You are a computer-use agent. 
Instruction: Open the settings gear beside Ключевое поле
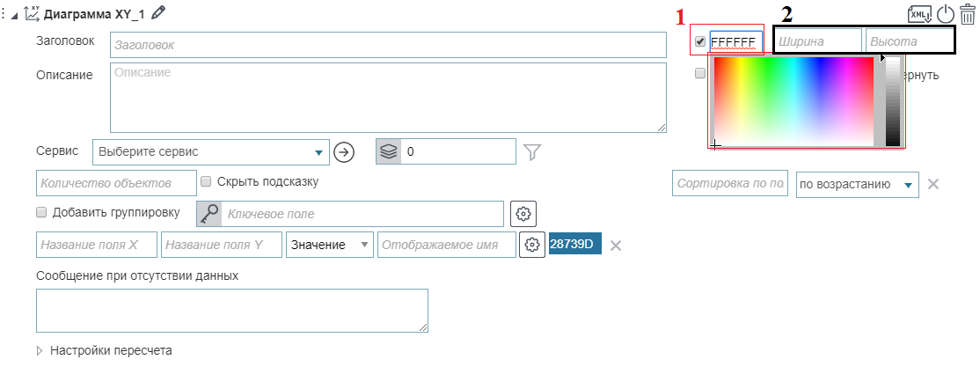point(523,213)
